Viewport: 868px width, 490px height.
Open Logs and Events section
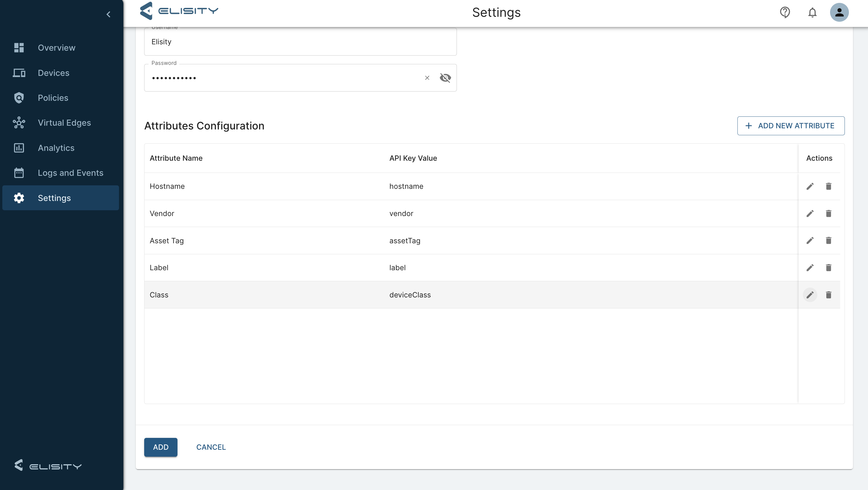[61, 173]
